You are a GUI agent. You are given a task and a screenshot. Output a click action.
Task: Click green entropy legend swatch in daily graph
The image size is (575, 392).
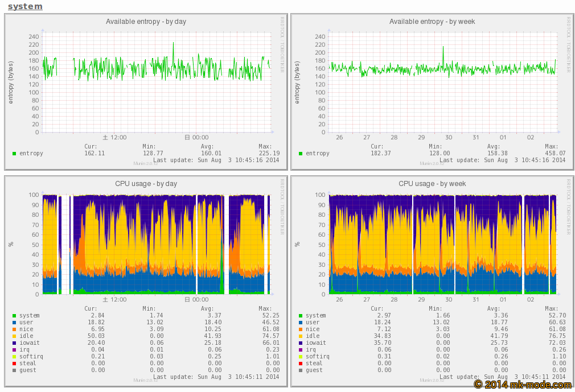(14, 154)
